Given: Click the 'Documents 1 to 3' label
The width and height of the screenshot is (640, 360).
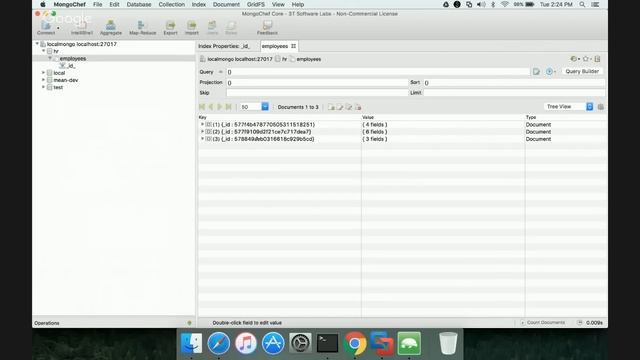Looking at the screenshot, I should [298, 107].
